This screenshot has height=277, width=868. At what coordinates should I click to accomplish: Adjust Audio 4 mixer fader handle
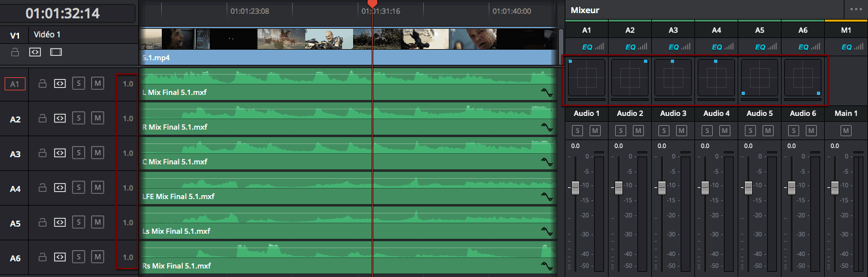(x=705, y=188)
